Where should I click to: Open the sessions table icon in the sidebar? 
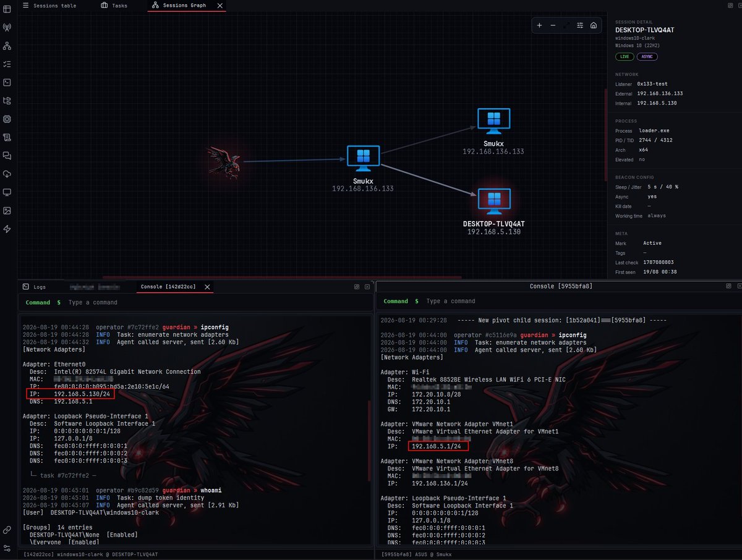(x=7, y=9)
